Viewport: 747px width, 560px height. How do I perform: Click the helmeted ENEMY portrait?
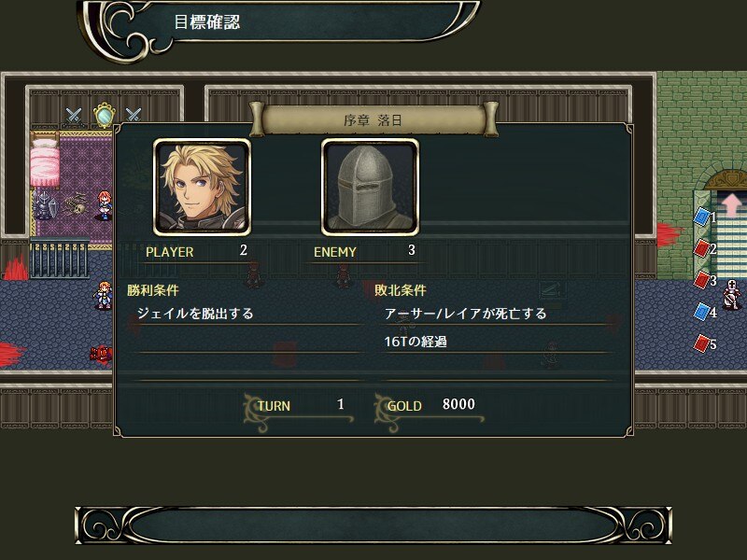tap(370, 188)
